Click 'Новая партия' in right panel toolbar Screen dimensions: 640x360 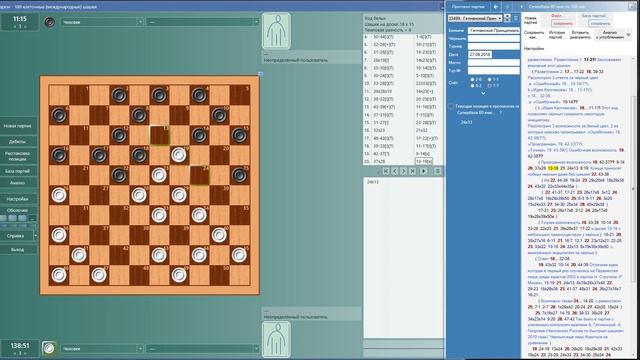[531, 20]
